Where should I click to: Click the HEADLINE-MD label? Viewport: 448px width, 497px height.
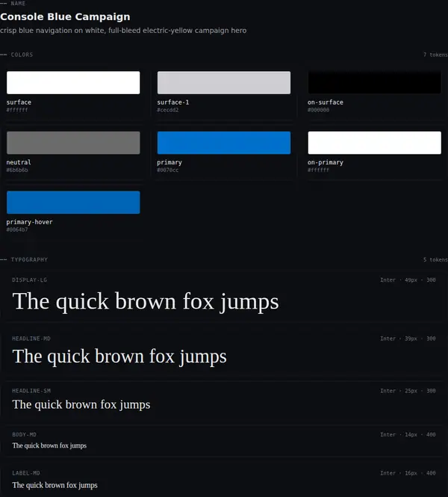point(31,339)
